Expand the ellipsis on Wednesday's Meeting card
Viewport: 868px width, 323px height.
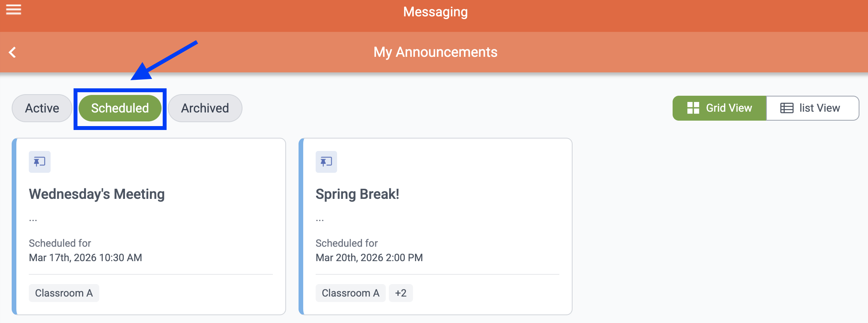pos(33,220)
